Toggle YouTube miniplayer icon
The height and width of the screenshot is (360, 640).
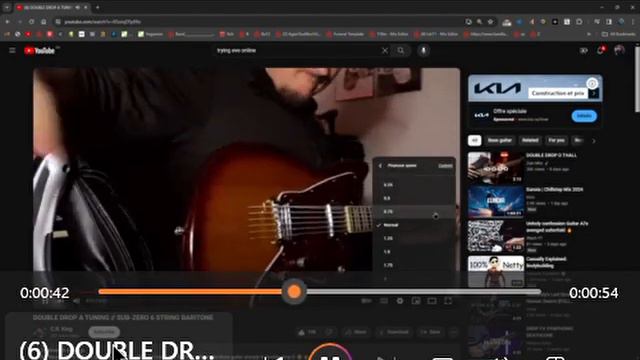(416, 301)
